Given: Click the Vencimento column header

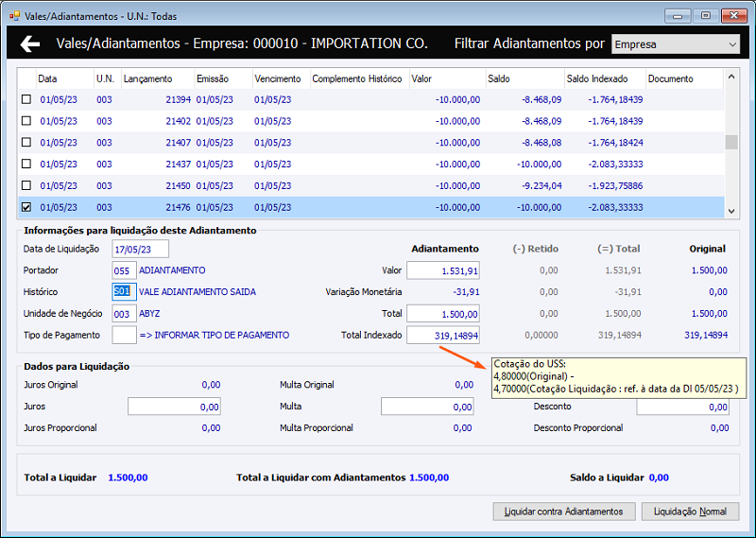Looking at the screenshot, I should point(281,78).
